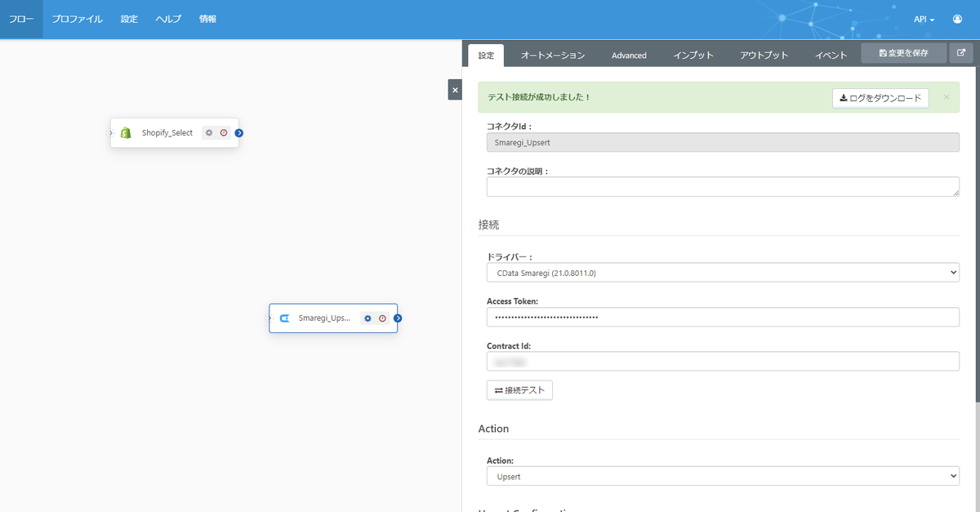Click Shopify_Select blue output arrow
Image resolution: width=980 pixels, height=512 pixels.
coord(239,132)
